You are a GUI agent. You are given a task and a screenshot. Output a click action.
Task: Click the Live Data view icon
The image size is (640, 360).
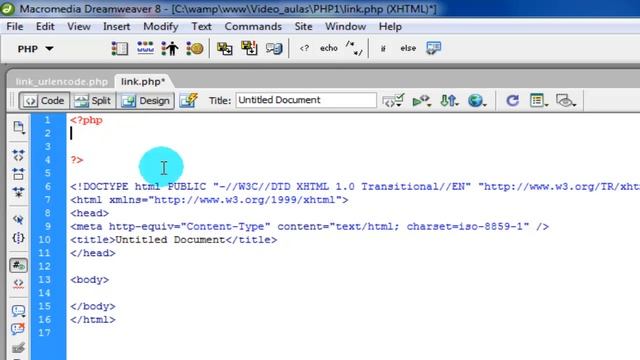tap(189, 100)
